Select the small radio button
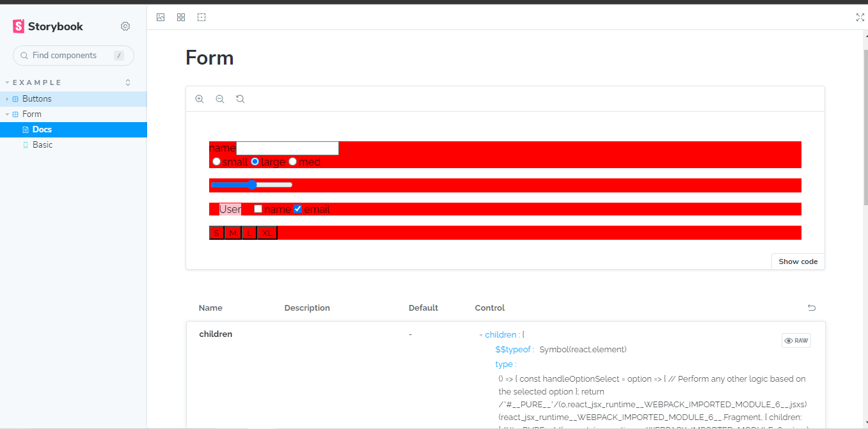Image resolution: width=868 pixels, height=429 pixels. (216, 162)
